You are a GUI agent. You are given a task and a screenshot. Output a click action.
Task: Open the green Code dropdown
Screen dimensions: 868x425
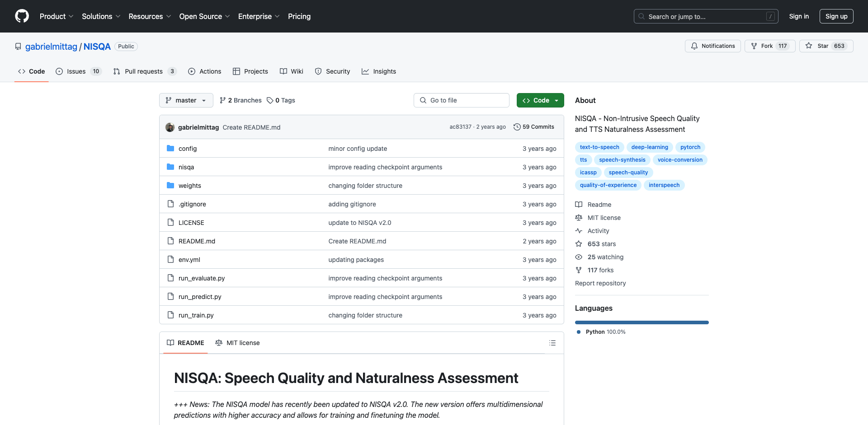click(x=540, y=100)
